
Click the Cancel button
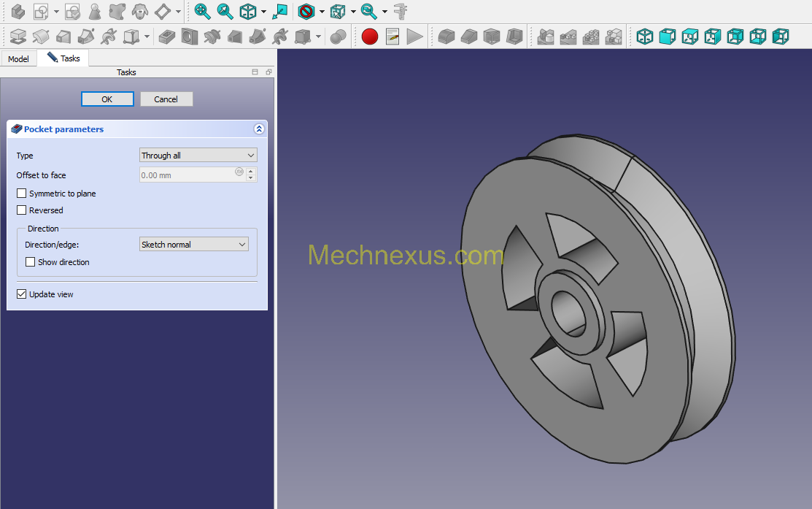(x=166, y=99)
